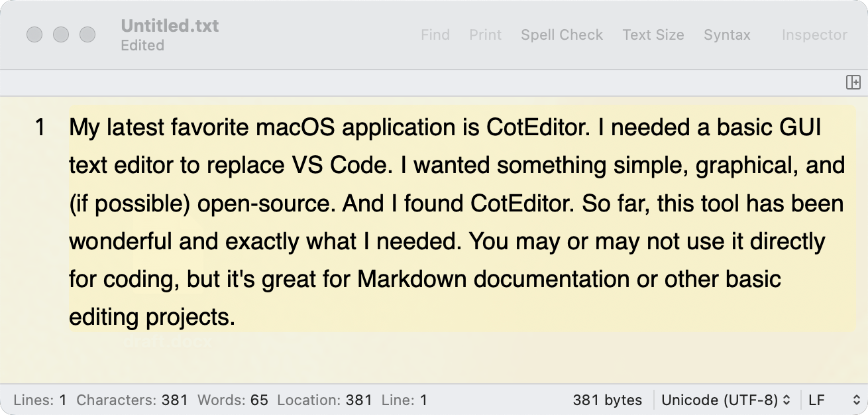Image resolution: width=868 pixels, height=415 pixels.
Task: Open the Unicode (UTF-8) encoding dropdown
Action: (x=726, y=400)
